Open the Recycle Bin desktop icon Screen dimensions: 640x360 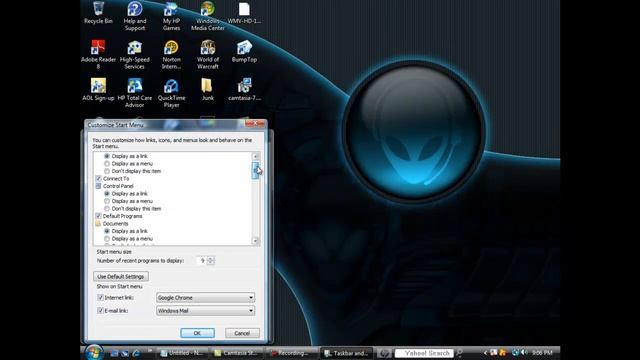coord(98,13)
